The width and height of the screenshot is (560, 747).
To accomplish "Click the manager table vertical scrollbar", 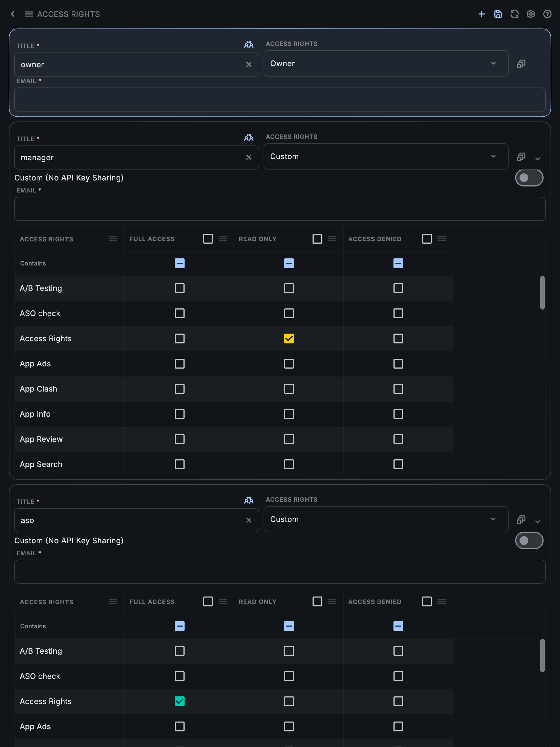I will tap(542, 293).
